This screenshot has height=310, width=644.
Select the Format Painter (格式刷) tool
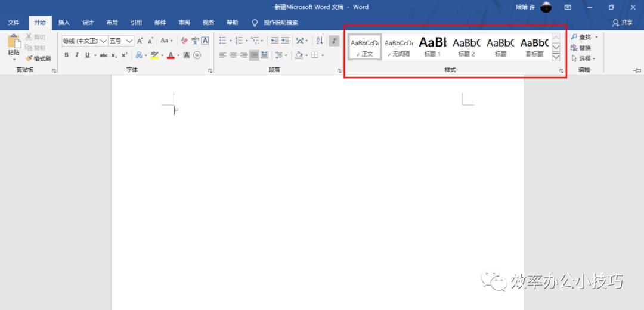(38, 58)
